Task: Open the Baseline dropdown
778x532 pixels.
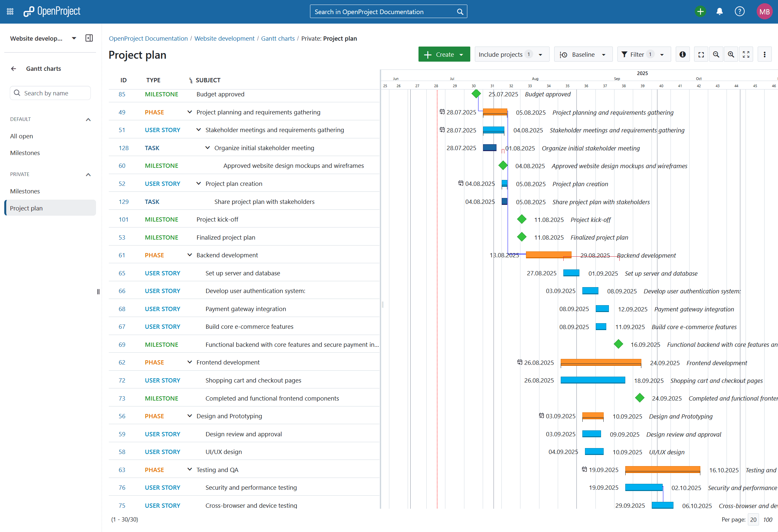Action: click(x=583, y=54)
